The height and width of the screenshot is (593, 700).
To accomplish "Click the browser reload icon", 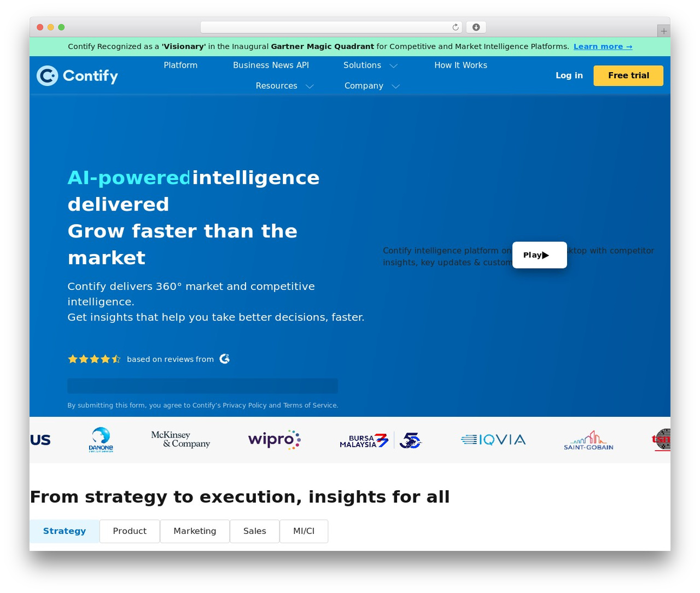I will [456, 27].
